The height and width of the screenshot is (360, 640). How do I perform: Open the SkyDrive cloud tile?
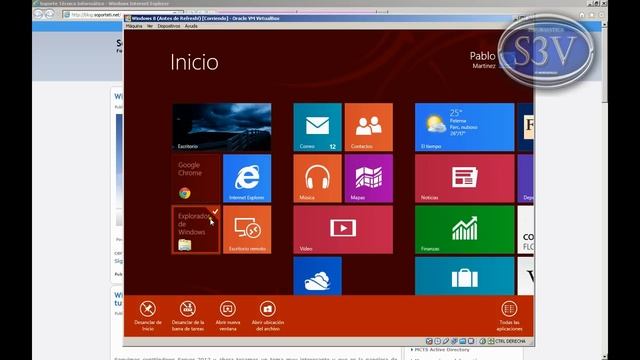pos(318,276)
